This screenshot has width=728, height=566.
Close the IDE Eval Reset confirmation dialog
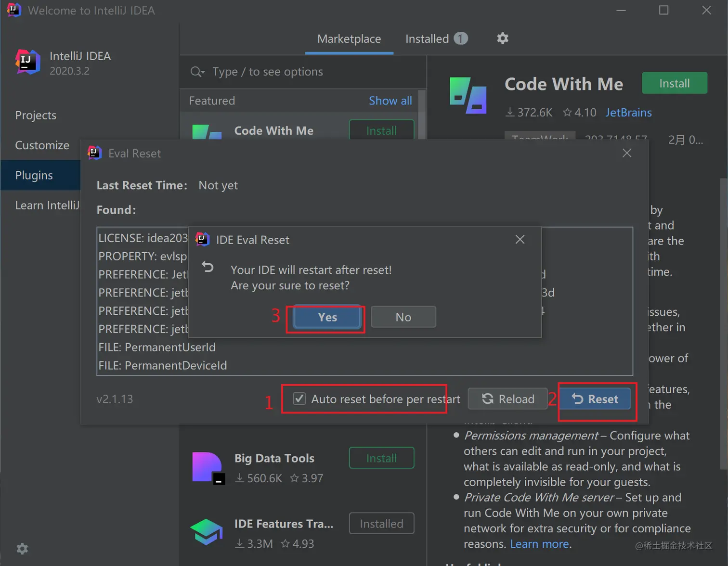520,239
